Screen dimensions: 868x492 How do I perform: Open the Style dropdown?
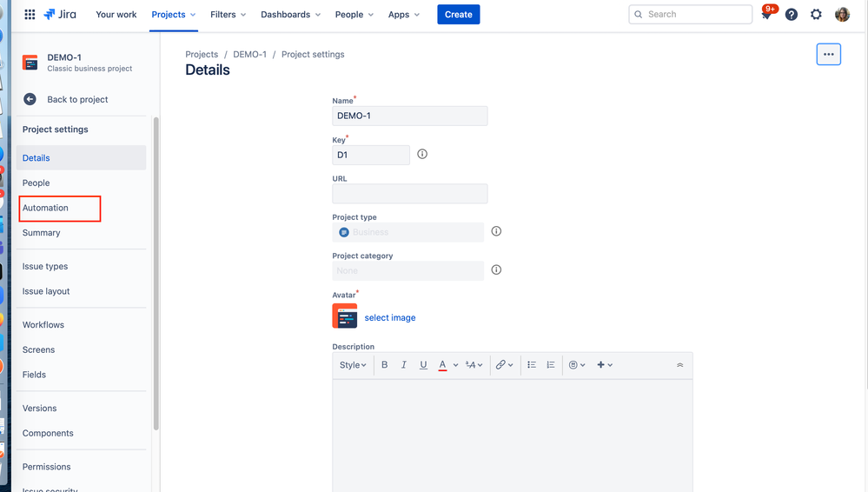pyautogui.click(x=353, y=364)
